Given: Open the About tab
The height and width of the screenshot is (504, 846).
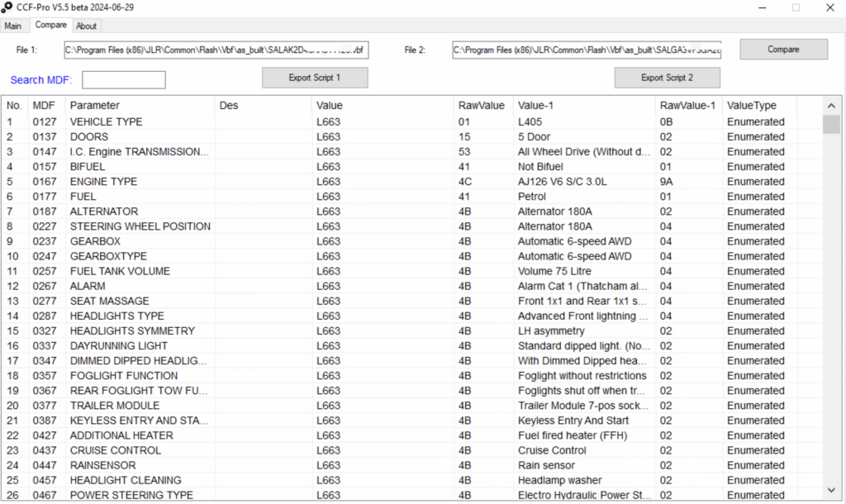Looking at the screenshot, I should tap(86, 26).
